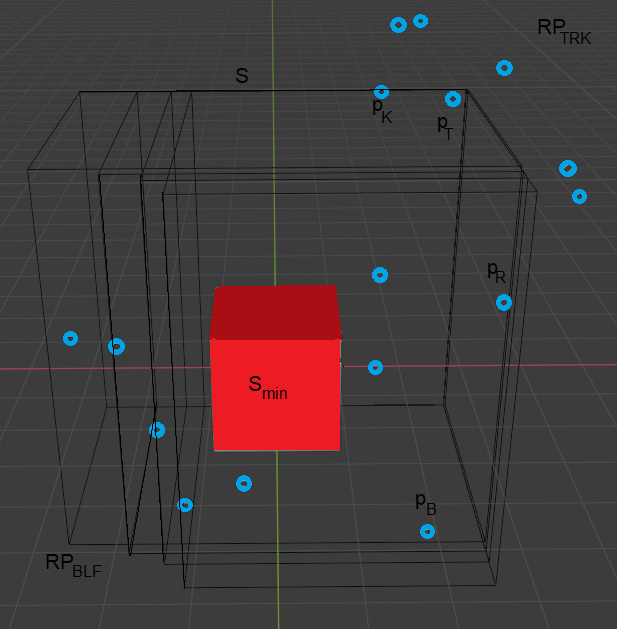Click the p K text label
This screenshot has height=629, width=617.
pyautogui.click(x=382, y=111)
